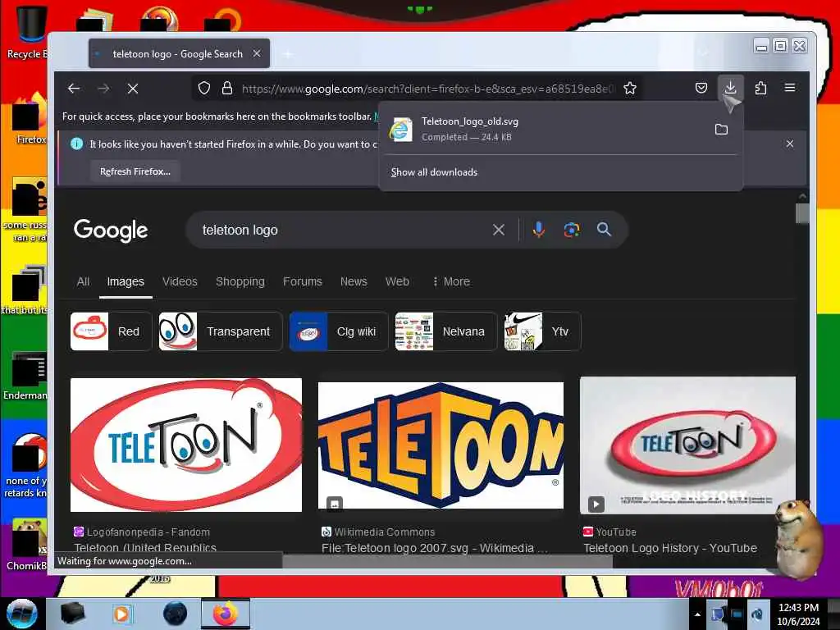This screenshot has width=840, height=630.
Task: Filter images by the Transparent chip
Action: (220, 331)
